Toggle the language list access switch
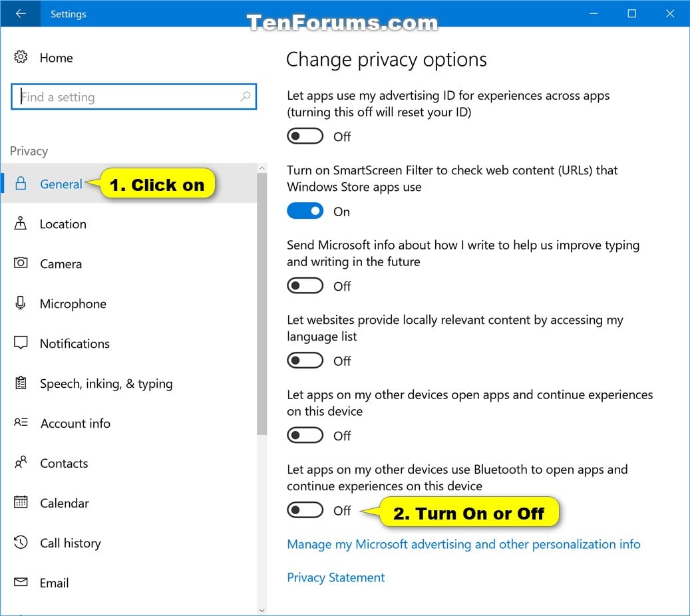The width and height of the screenshot is (690, 616). [x=305, y=361]
